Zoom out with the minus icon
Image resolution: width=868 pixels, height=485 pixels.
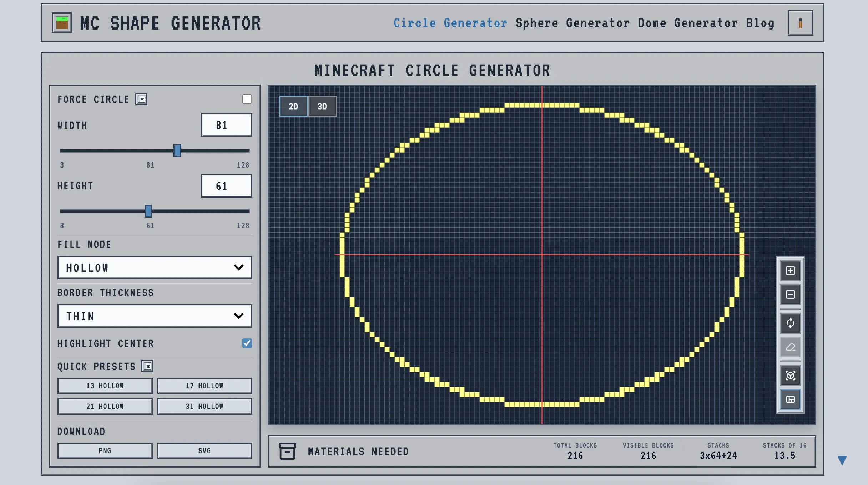[x=790, y=295]
